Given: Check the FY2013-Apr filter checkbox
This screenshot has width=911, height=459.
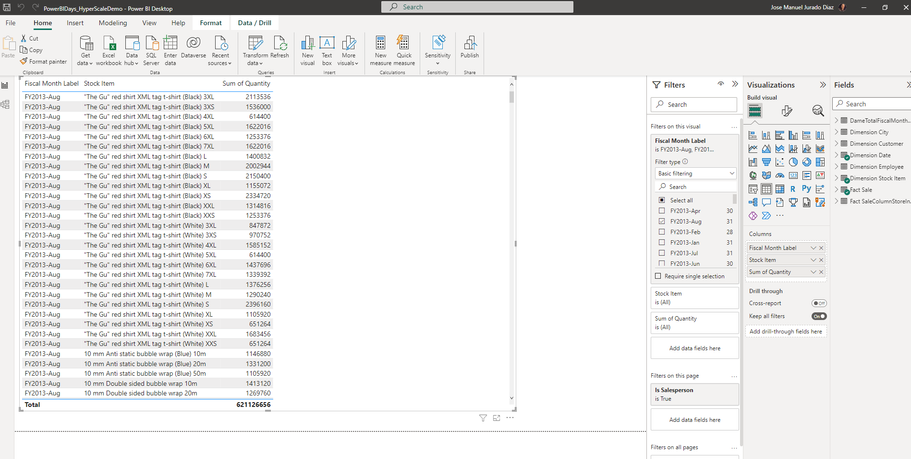Looking at the screenshot, I should pyautogui.click(x=662, y=211).
